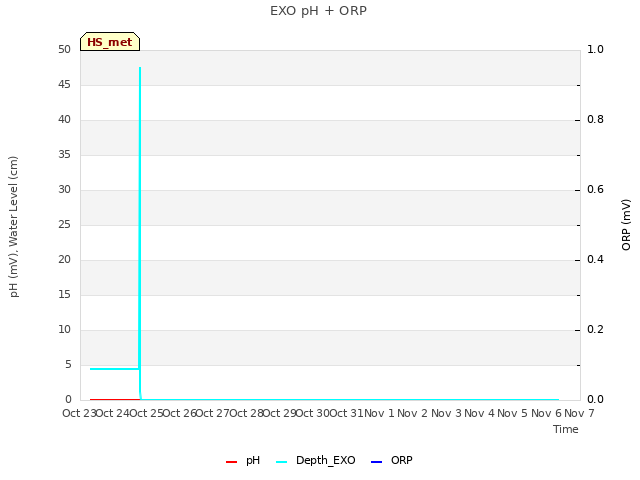Click the 50 left y-axis tick label
The image size is (640, 480).
[x=64, y=49]
